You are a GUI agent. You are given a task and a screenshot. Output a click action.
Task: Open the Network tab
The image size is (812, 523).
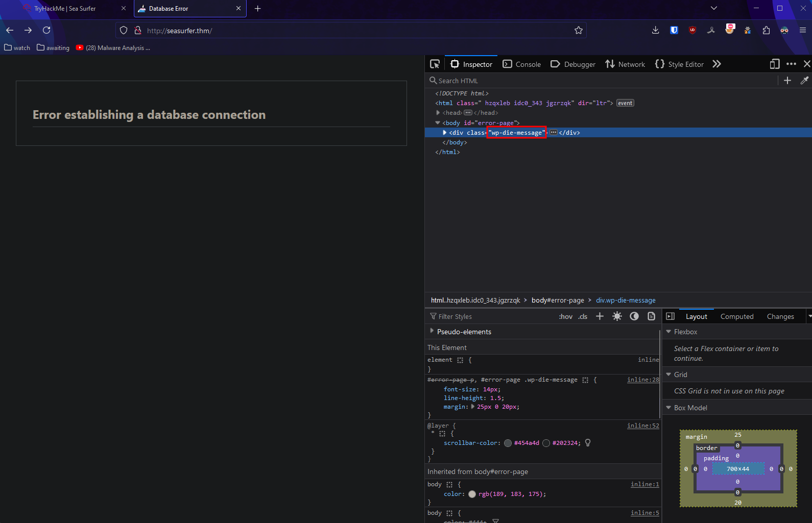pos(625,64)
